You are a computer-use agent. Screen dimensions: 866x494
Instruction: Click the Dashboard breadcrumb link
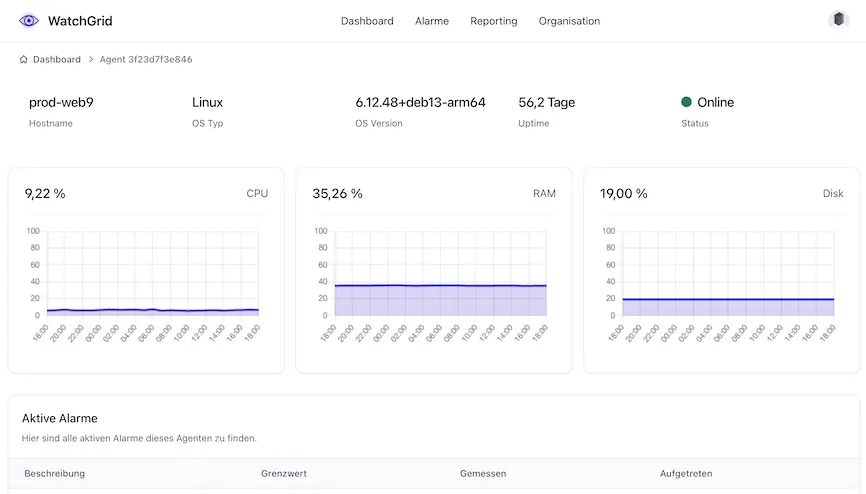click(x=57, y=60)
